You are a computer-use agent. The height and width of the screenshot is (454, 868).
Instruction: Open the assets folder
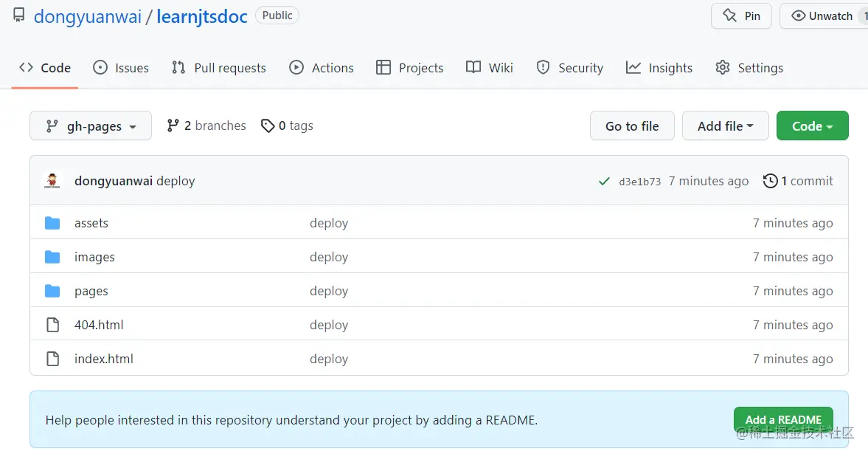pos(91,223)
